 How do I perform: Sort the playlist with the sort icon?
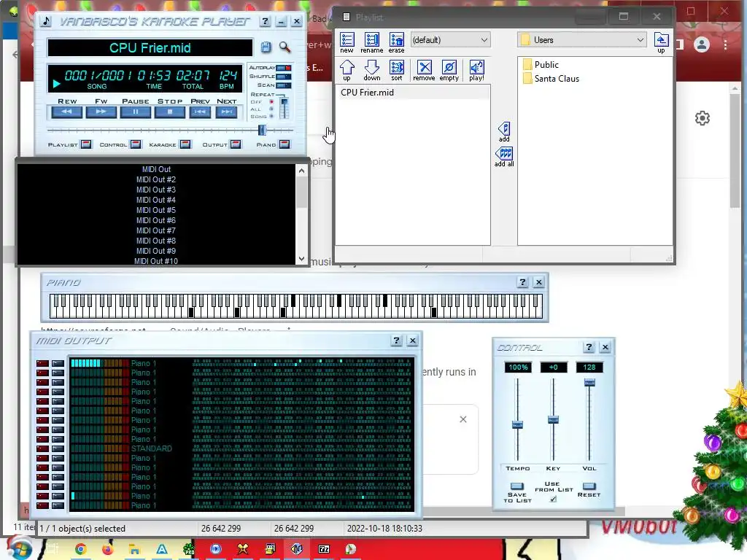click(397, 71)
